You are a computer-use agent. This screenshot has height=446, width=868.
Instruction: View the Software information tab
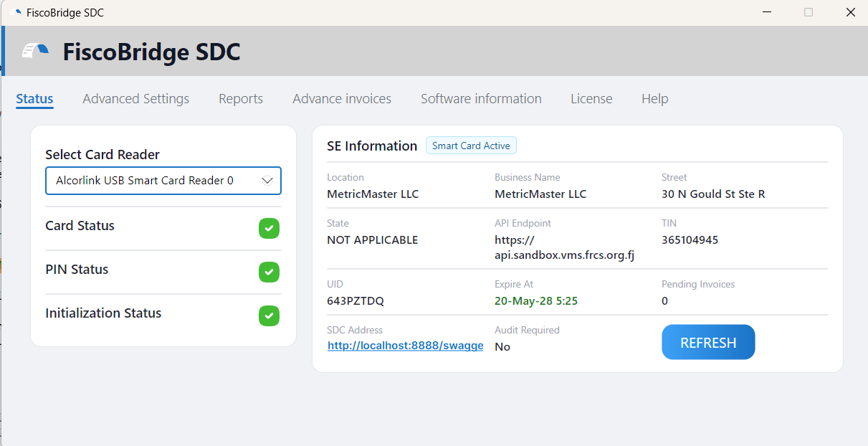481,99
